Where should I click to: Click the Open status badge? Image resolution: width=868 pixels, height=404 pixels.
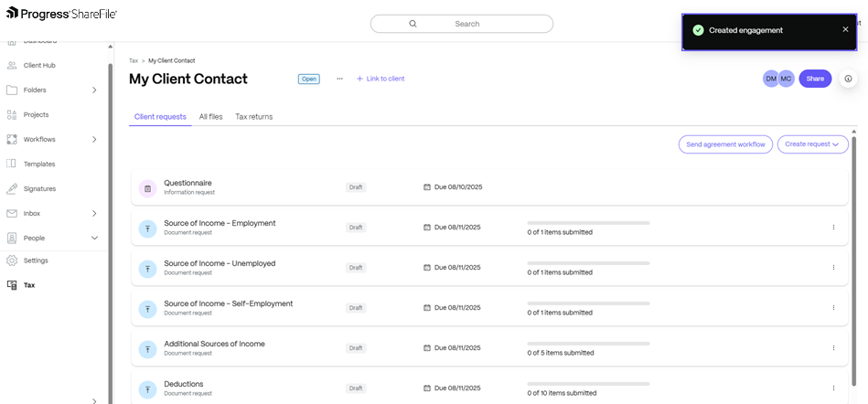pos(309,79)
